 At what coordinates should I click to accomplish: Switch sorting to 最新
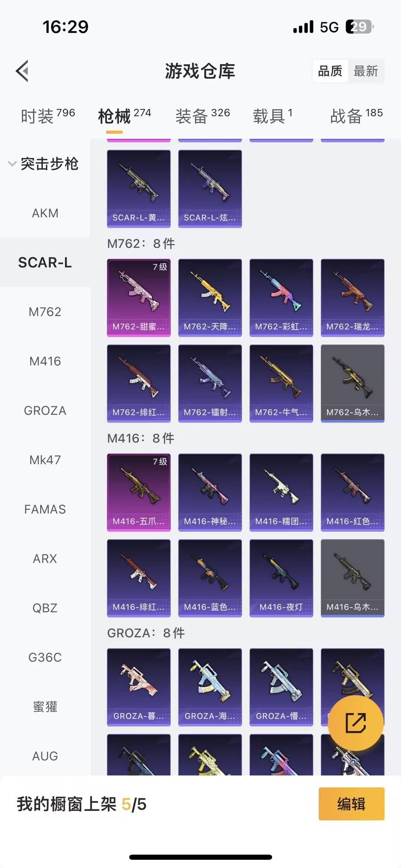click(366, 71)
